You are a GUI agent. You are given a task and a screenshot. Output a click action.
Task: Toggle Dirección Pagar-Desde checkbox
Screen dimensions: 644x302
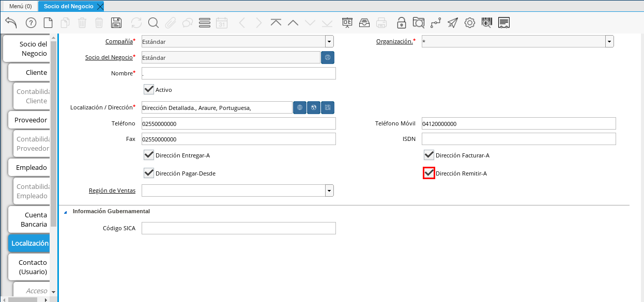click(149, 173)
